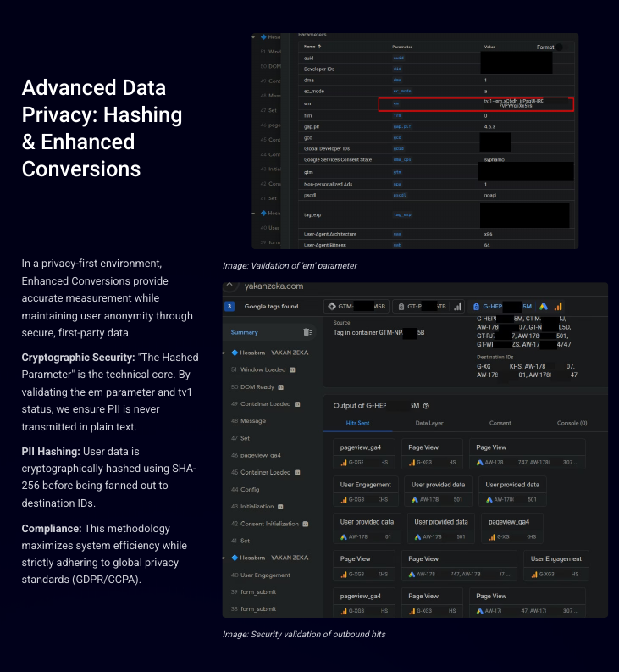This screenshot has width=619, height=672.
Task: Click the badge icon beside DOM Ready
Action: 281,387
